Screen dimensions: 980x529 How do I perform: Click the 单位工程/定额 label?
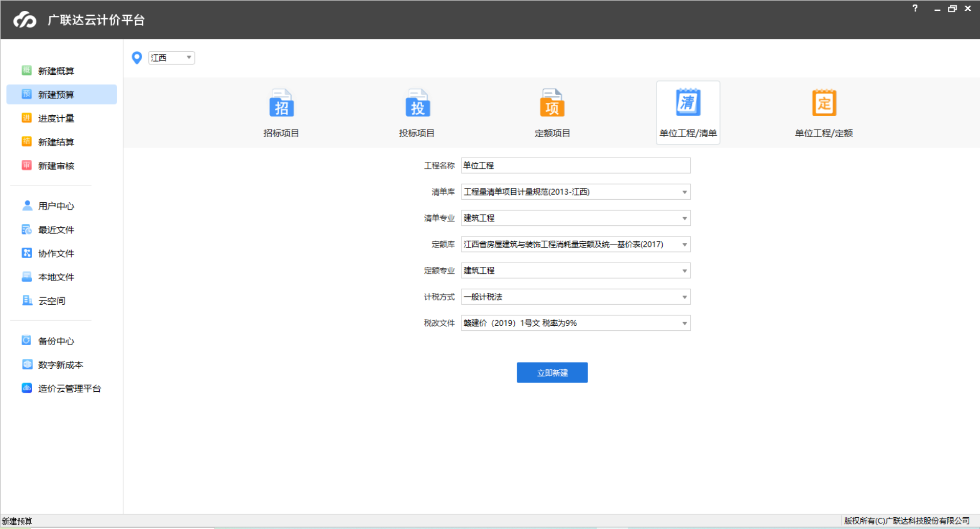tap(824, 133)
